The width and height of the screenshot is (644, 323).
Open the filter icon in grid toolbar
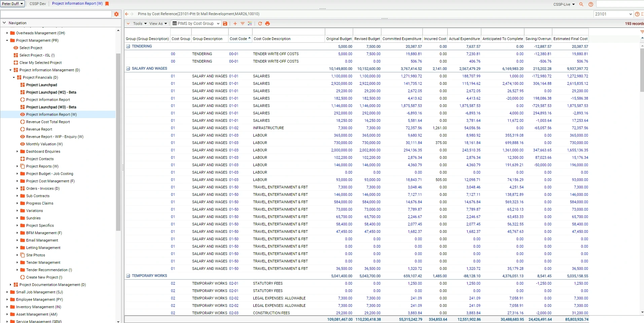click(242, 24)
